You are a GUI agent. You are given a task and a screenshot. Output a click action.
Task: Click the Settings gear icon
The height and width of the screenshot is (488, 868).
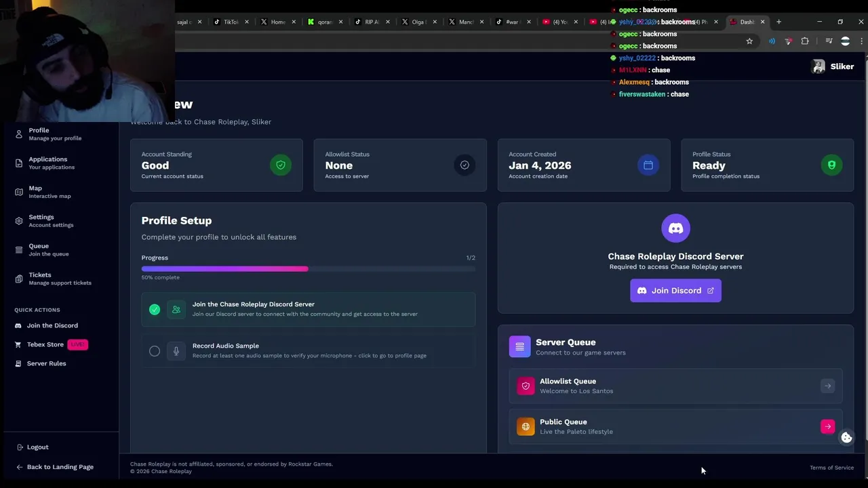19,221
